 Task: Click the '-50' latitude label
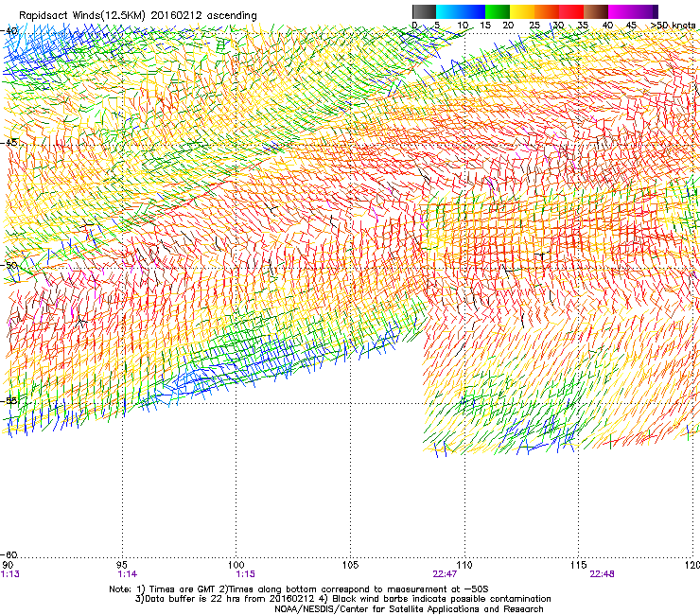coord(9,265)
